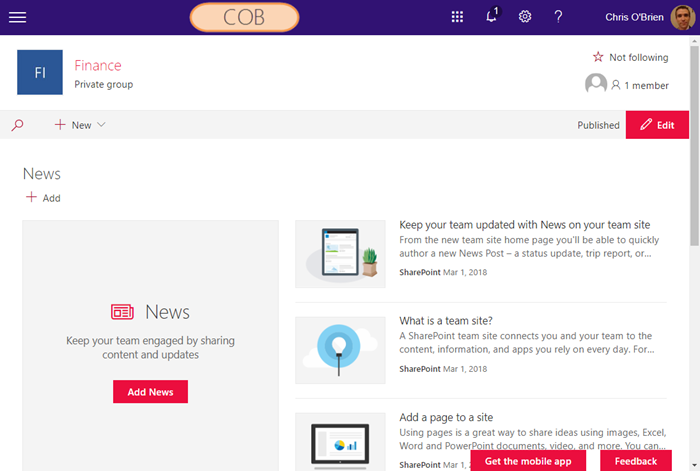
Task: Click the scrollbar down arrow
Action: pos(694,466)
